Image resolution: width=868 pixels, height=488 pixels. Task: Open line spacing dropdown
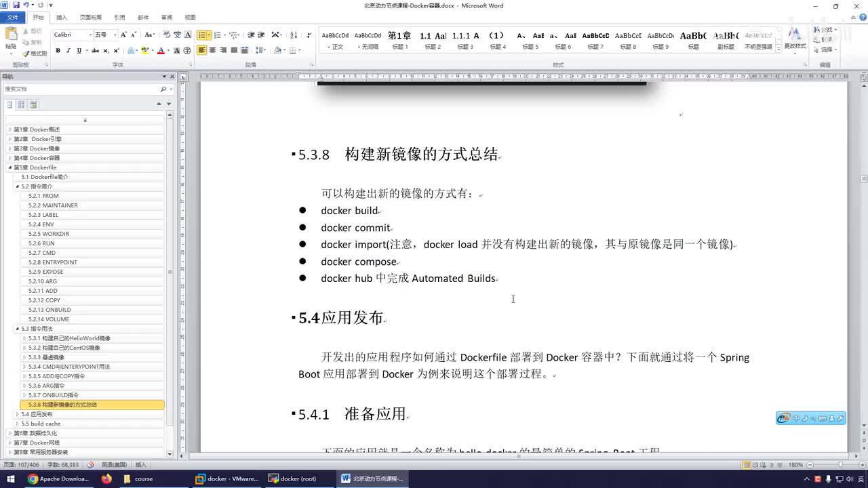point(262,50)
